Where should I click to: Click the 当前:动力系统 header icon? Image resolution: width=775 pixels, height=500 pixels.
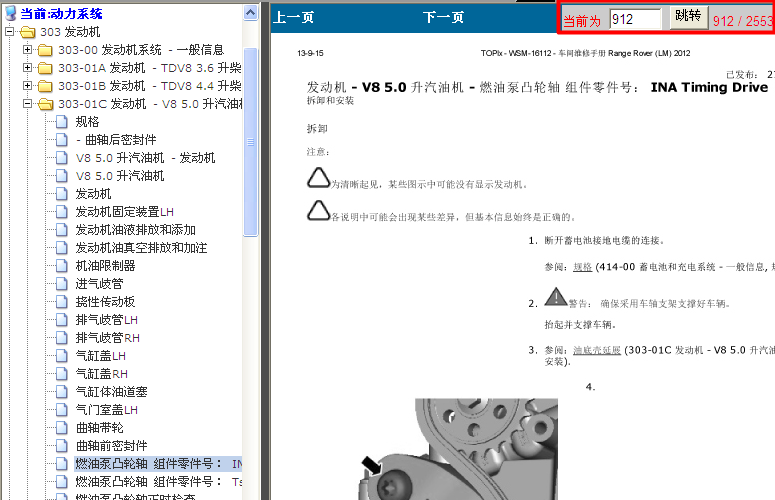10,13
